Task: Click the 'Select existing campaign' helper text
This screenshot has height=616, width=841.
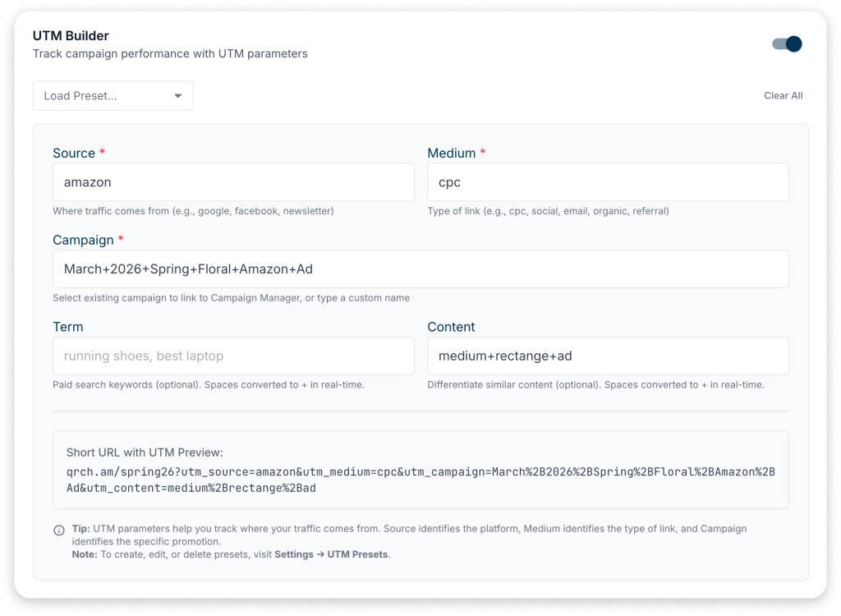Action: pos(231,298)
